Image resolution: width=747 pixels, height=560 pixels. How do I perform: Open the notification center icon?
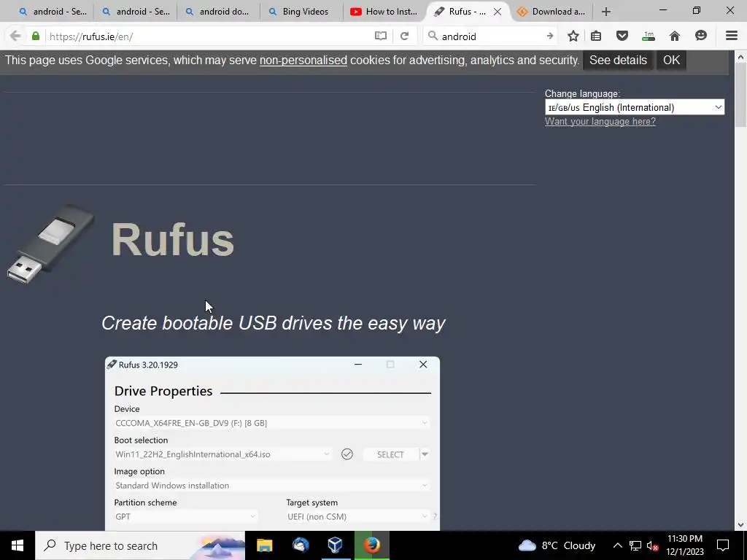point(723,545)
